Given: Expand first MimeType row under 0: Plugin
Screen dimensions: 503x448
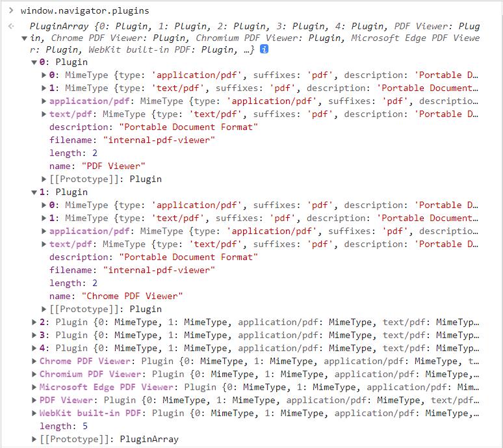Looking at the screenshot, I should 44,75.
